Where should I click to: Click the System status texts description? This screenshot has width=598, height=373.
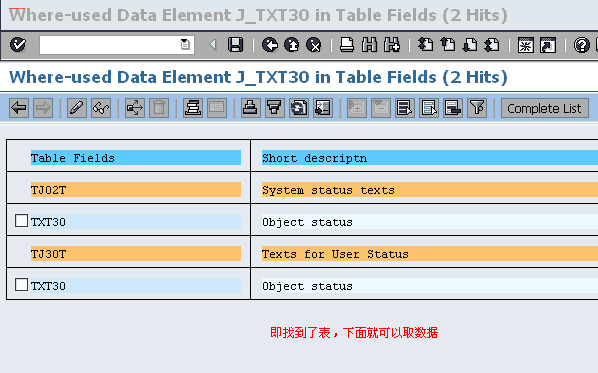click(x=328, y=190)
